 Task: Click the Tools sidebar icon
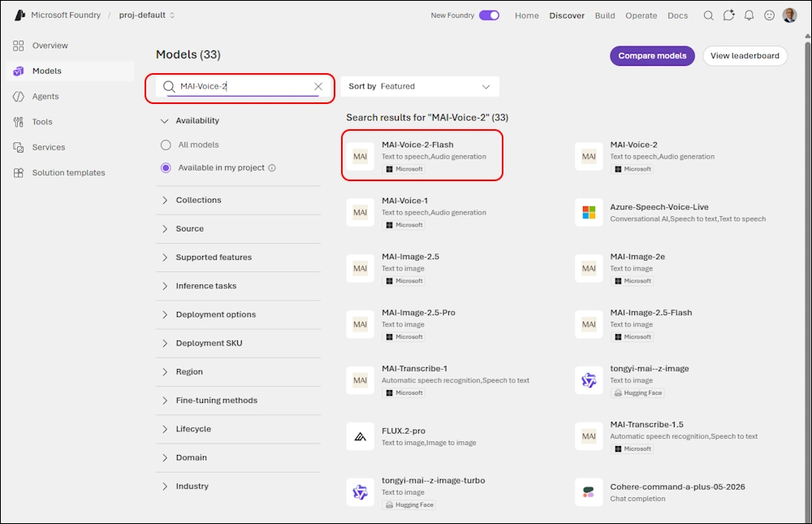pyautogui.click(x=18, y=122)
